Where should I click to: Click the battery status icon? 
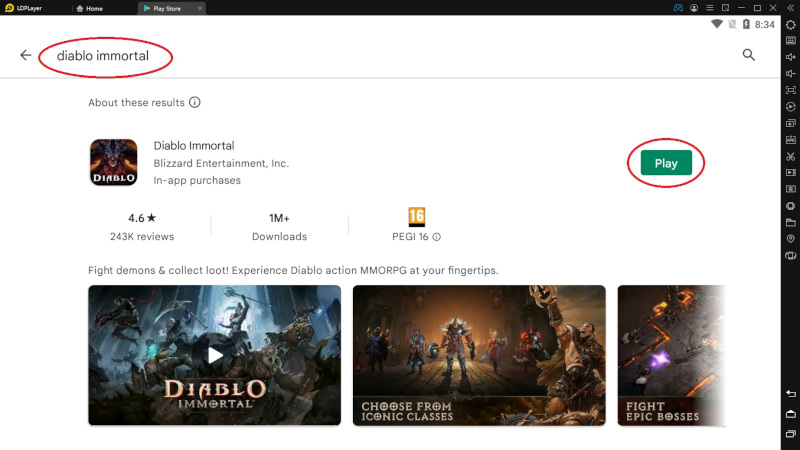click(746, 24)
